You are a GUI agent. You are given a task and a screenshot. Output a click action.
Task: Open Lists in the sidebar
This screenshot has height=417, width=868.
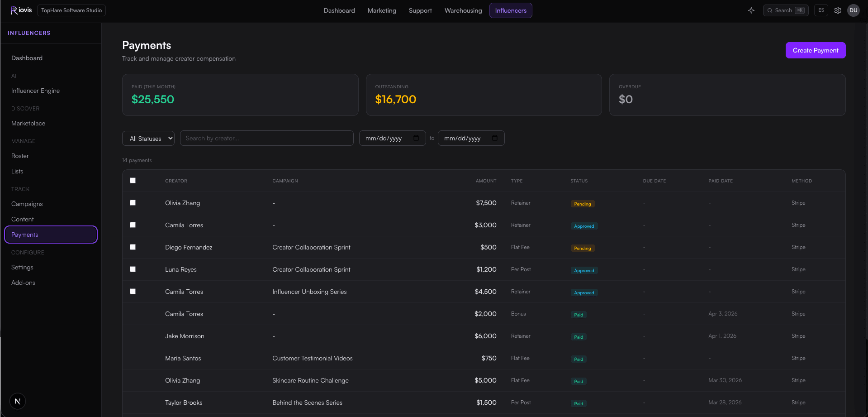pyautogui.click(x=17, y=171)
